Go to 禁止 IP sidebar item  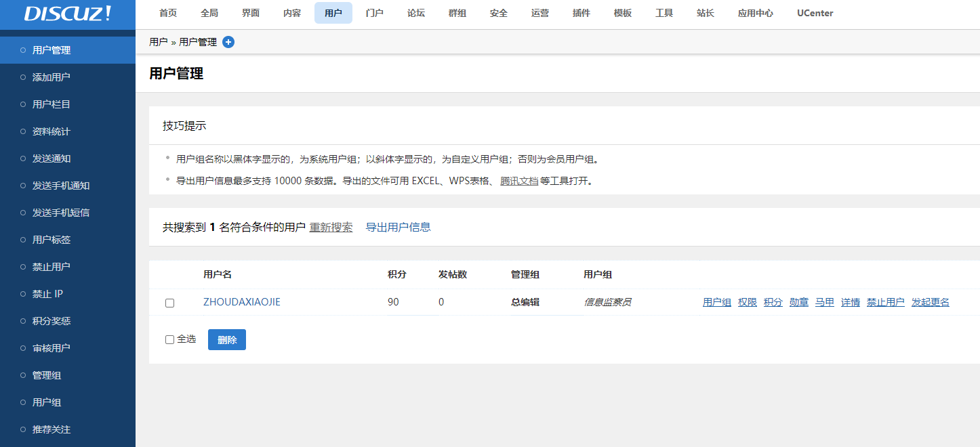coord(47,294)
